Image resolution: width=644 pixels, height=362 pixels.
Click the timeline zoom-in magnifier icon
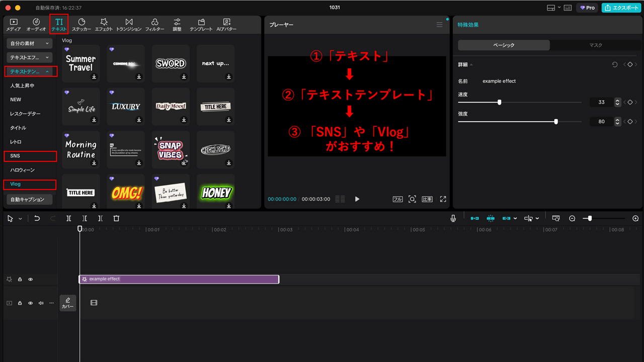pos(635,218)
